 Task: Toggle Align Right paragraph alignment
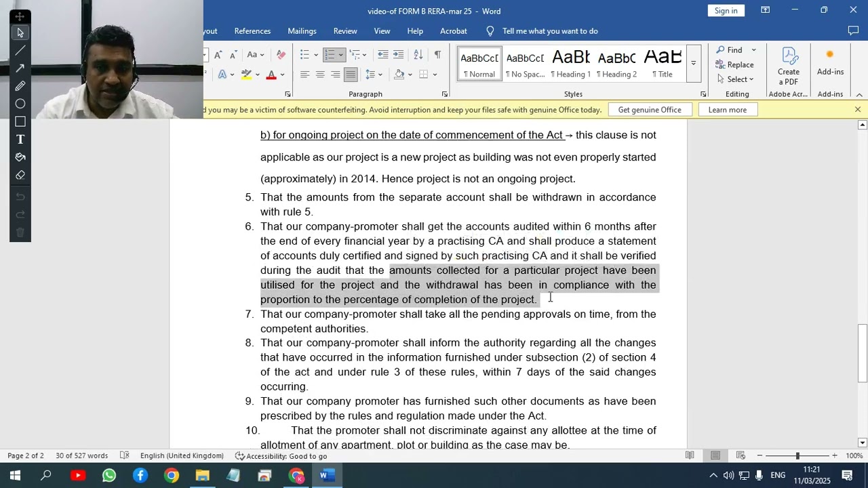tap(336, 75)
